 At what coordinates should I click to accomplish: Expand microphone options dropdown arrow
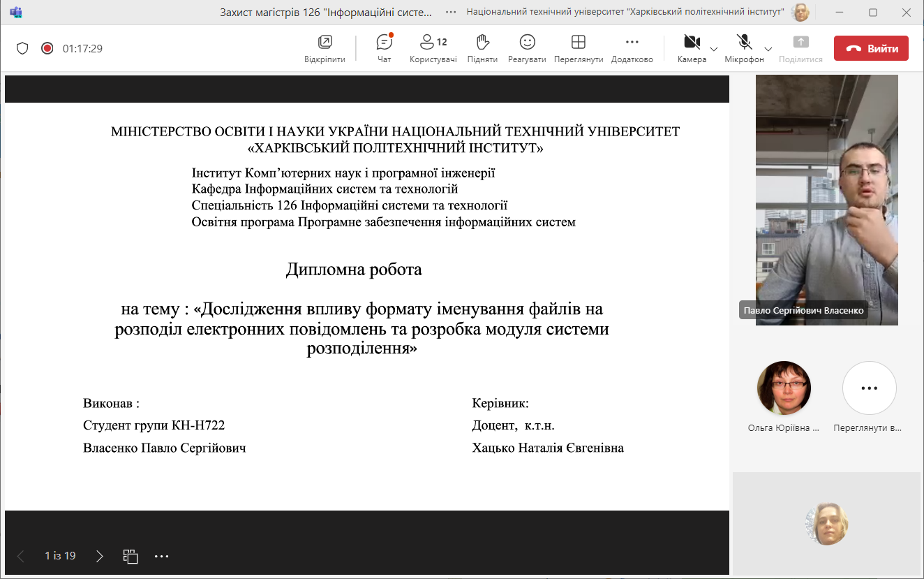(768, 49)
